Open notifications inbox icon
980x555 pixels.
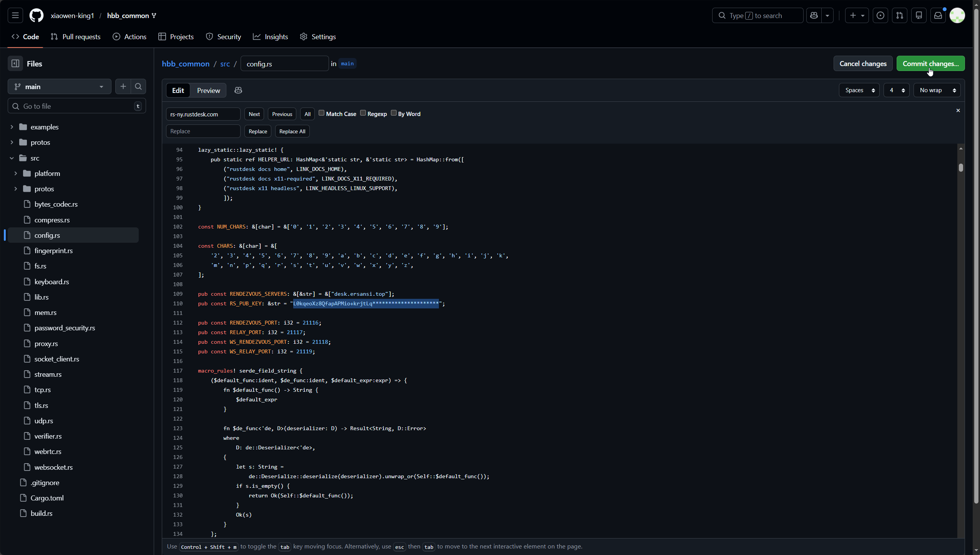[x=938, y=15]
